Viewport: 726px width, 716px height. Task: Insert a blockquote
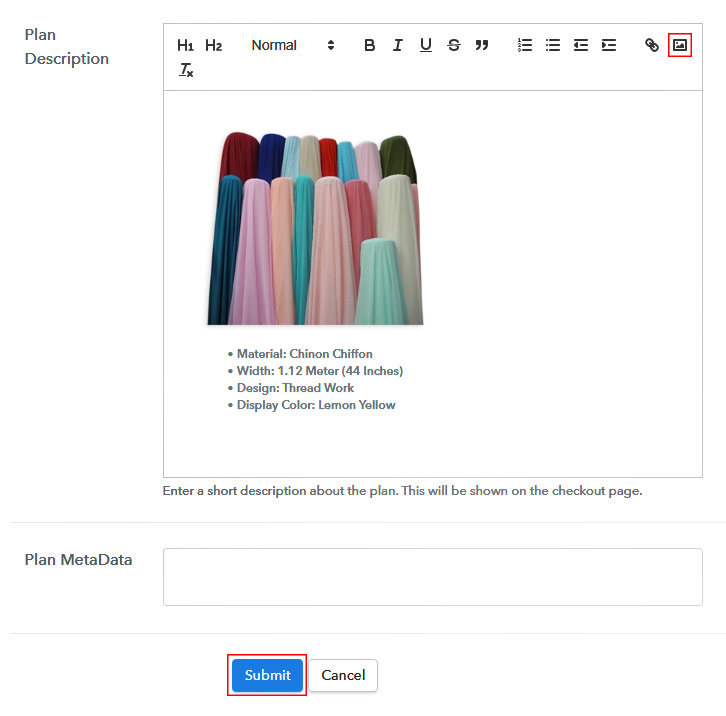point(482,45)
